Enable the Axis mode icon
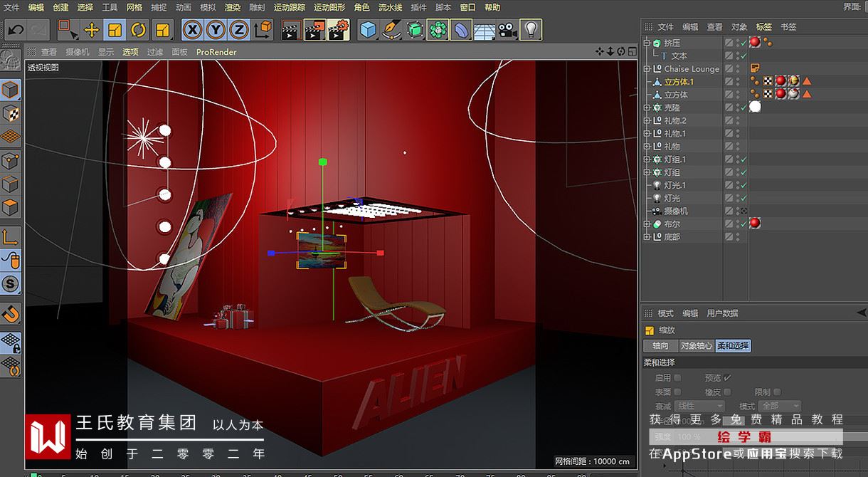Screen dimensions: 868x477 click(x=11, y=237)
